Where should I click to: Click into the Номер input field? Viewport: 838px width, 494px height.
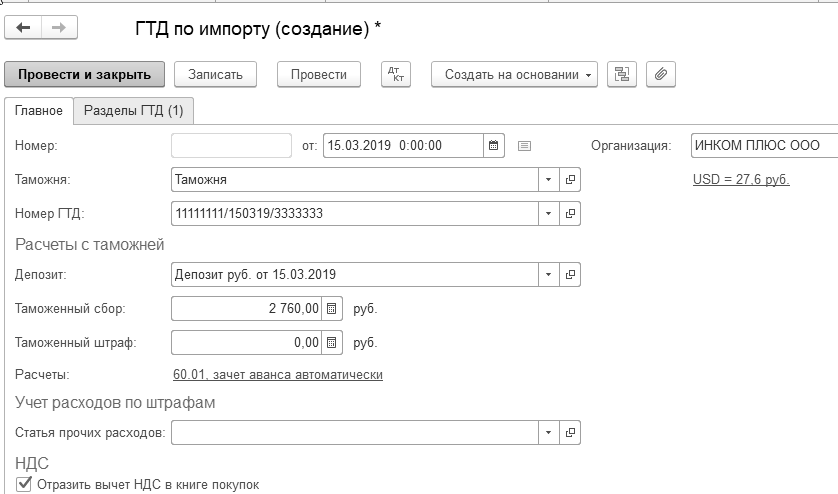[x=231, y=146]
